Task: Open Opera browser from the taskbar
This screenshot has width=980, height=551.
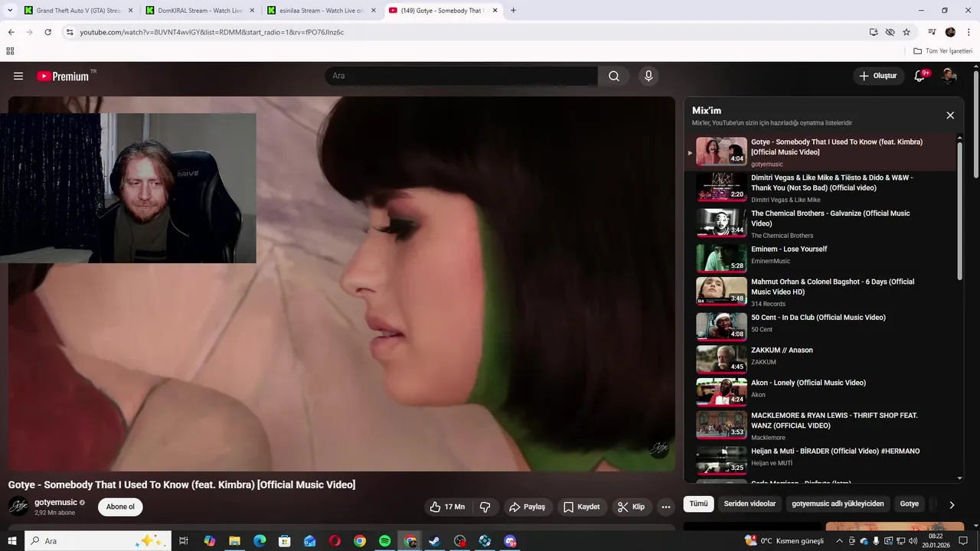Action: (335, 541)
